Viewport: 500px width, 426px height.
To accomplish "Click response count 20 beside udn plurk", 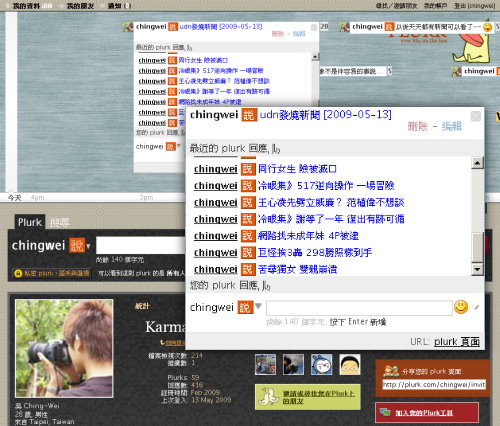I will tap(324, 27).
